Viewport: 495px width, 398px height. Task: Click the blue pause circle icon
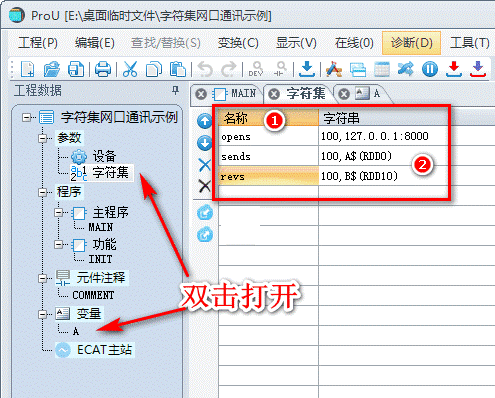430,69
